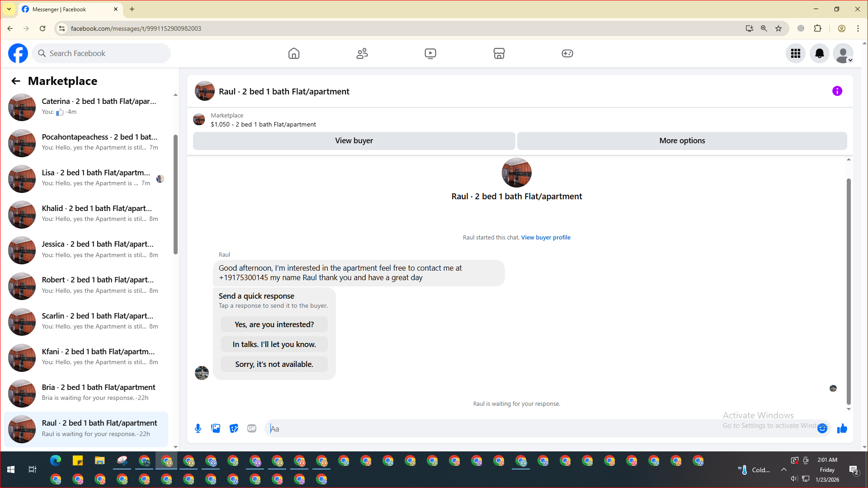Open the Video (Watch) icon

(430, 53)
